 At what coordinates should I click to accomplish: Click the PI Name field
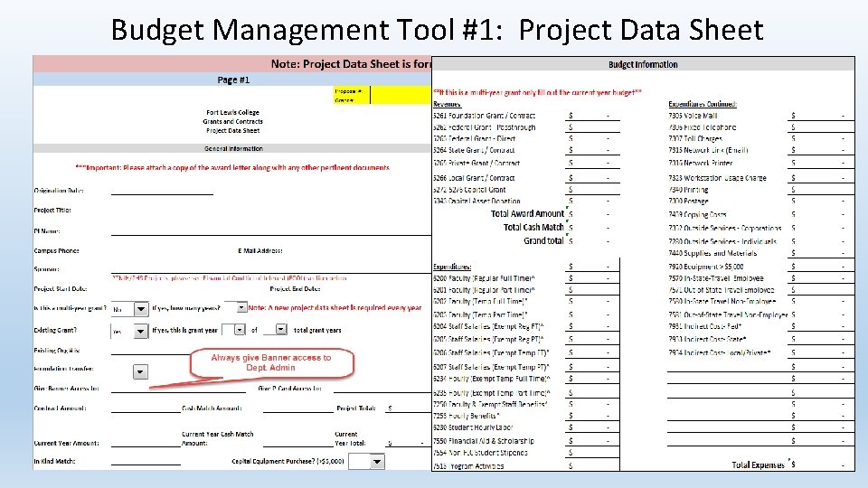270,230
